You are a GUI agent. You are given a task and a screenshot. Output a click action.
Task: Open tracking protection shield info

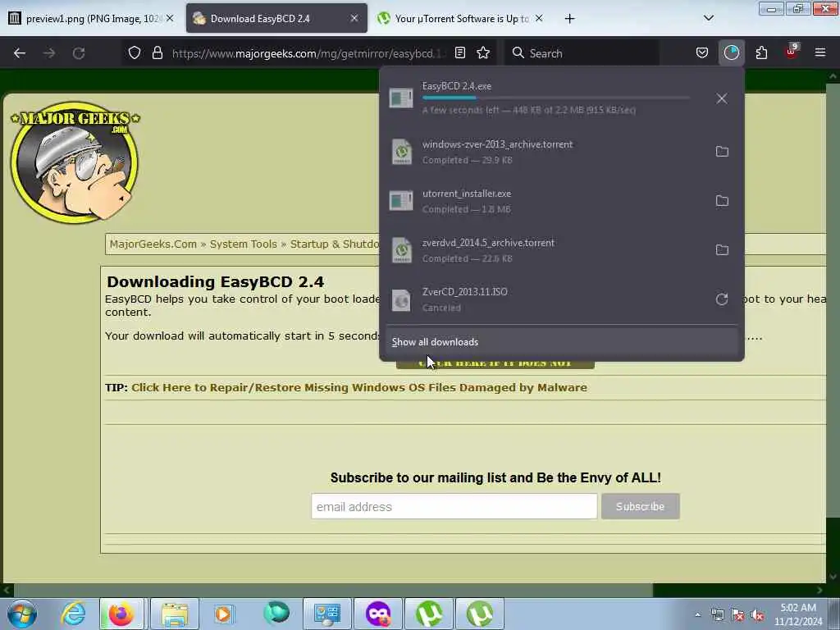[135, 53]
